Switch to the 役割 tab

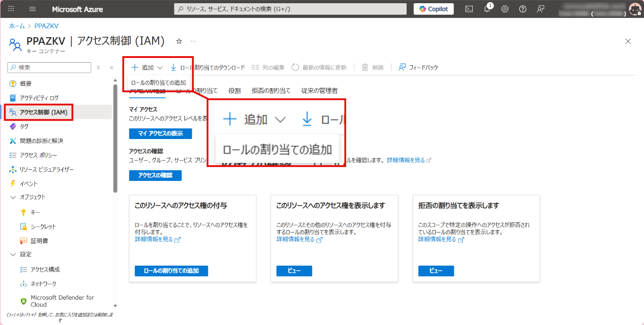coord(235,91)
